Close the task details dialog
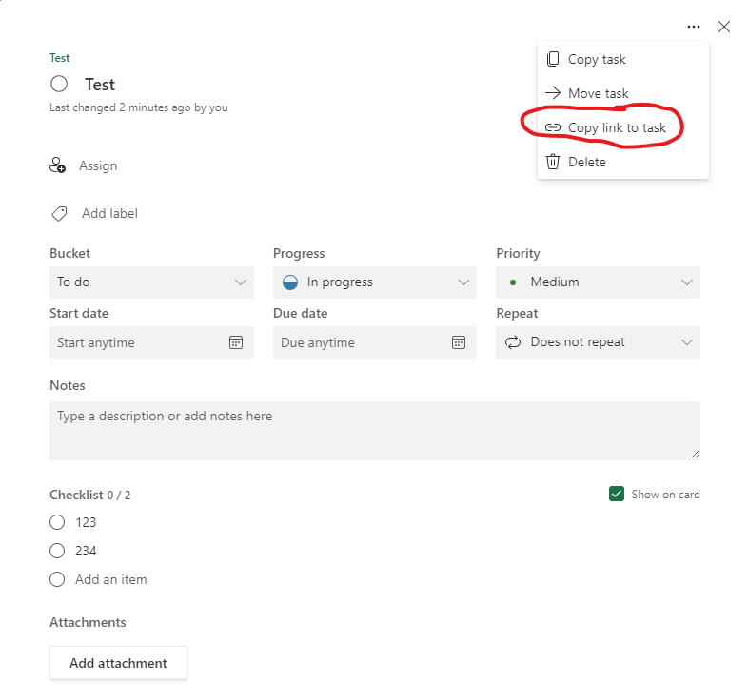 point(723,27)
